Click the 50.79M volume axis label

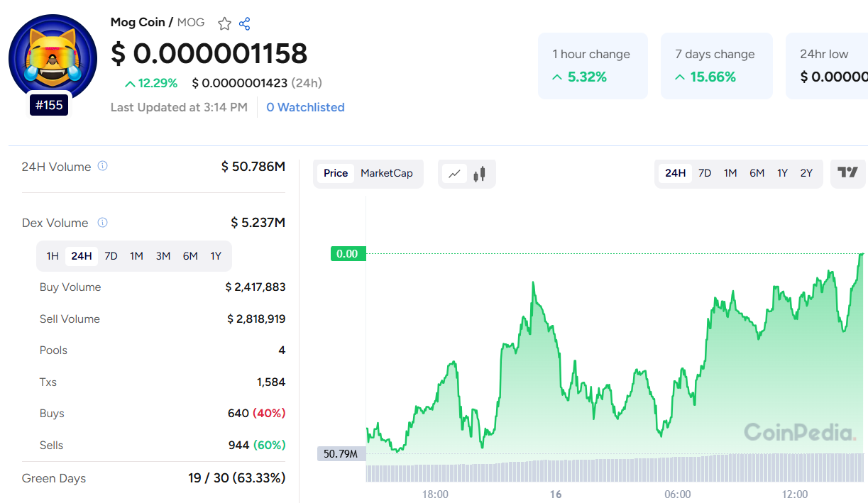pyautogui.click(x=341, y=453)
